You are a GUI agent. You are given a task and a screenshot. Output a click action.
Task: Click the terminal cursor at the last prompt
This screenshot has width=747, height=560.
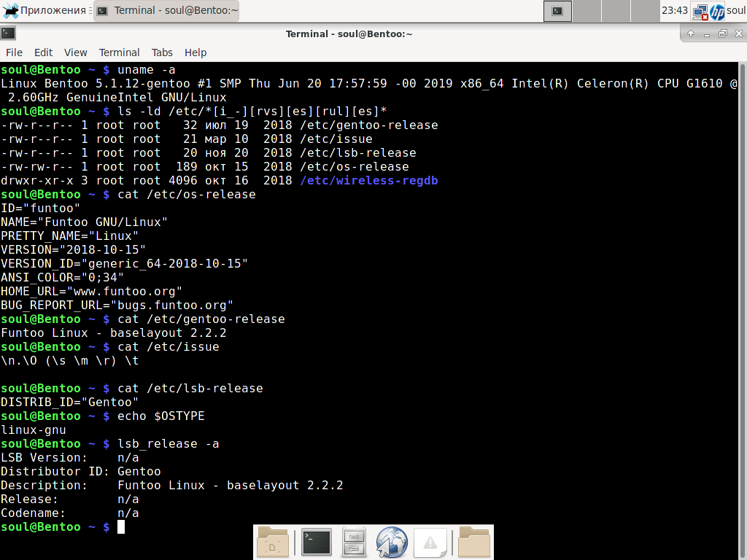pyautogui.click(x=121, y=526)
